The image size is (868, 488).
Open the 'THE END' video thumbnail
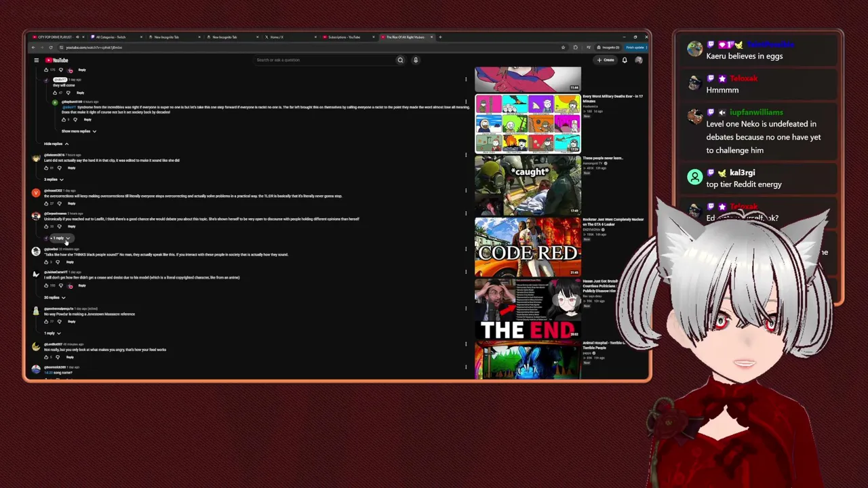coord(528,308)
